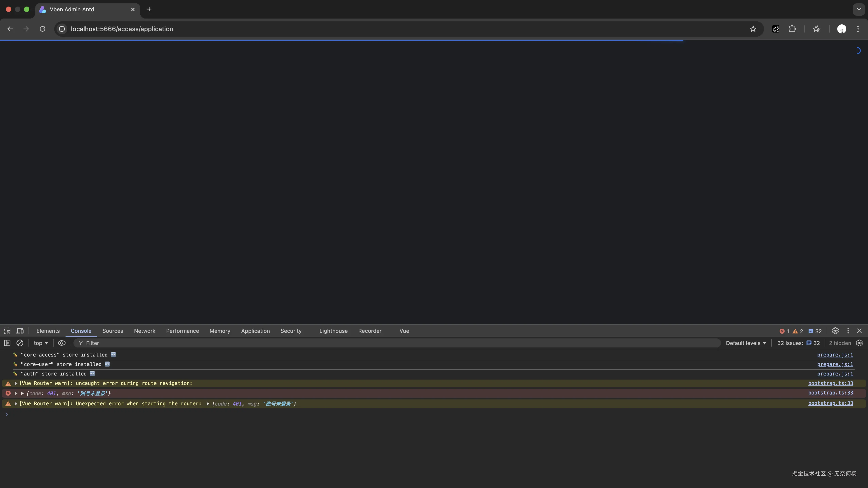This screenshot has height=488, width=868.
Task: Open the Default levels dropdown
Action: click(x=746, y=343)
